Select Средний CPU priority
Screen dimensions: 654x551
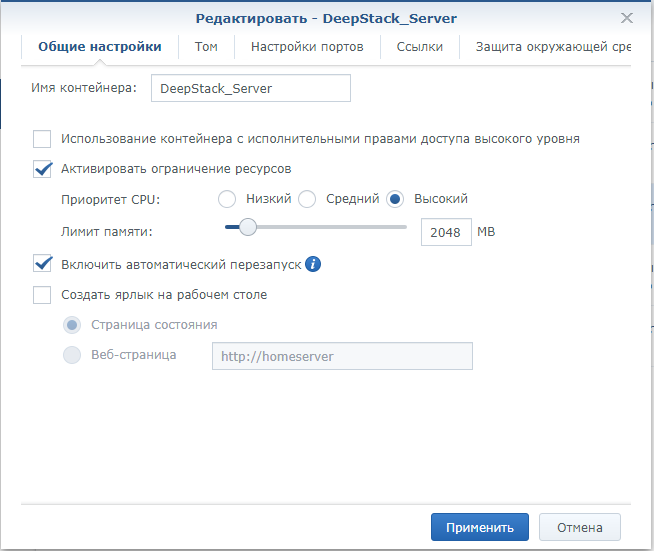[x=307, y=199]
